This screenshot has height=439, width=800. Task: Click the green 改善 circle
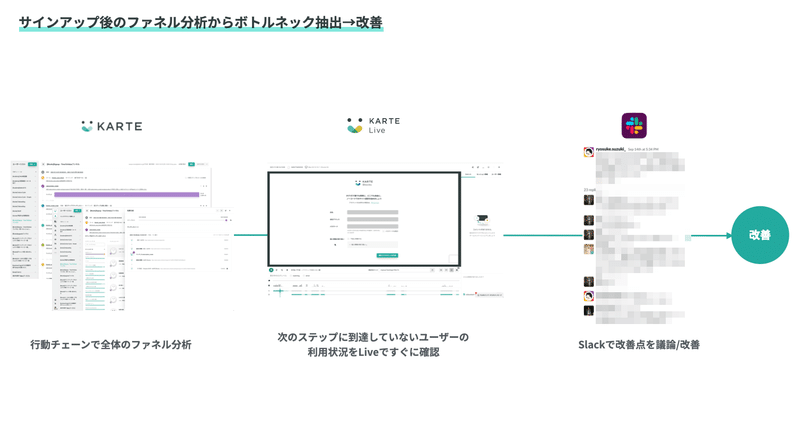tap(760, 235)
